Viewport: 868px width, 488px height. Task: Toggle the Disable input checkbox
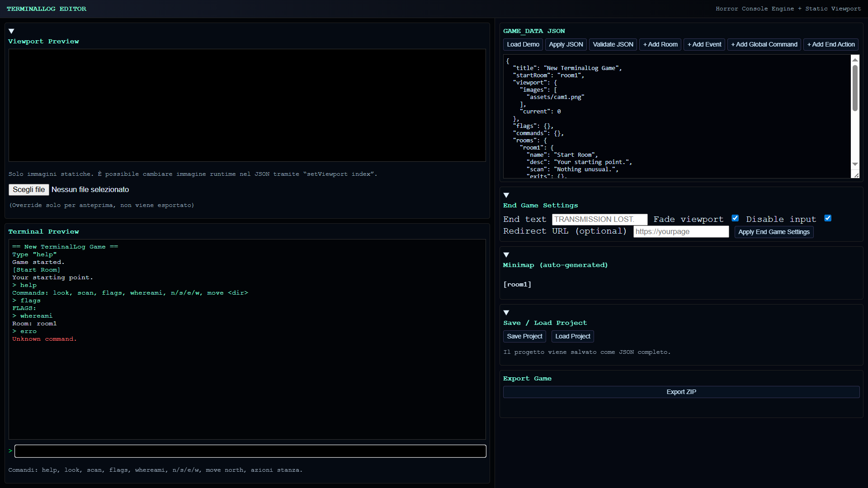pos(828,218)
